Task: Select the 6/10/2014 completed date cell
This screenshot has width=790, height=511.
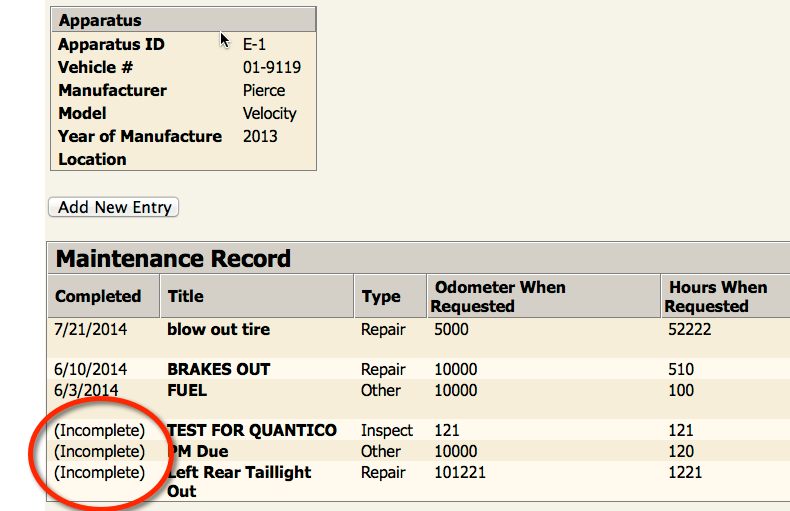Action: [x=91, y=369]
